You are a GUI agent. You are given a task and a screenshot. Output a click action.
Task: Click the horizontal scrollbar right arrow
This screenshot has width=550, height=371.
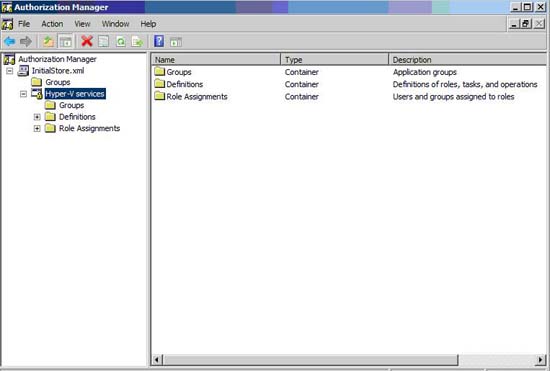pos(541,360)
